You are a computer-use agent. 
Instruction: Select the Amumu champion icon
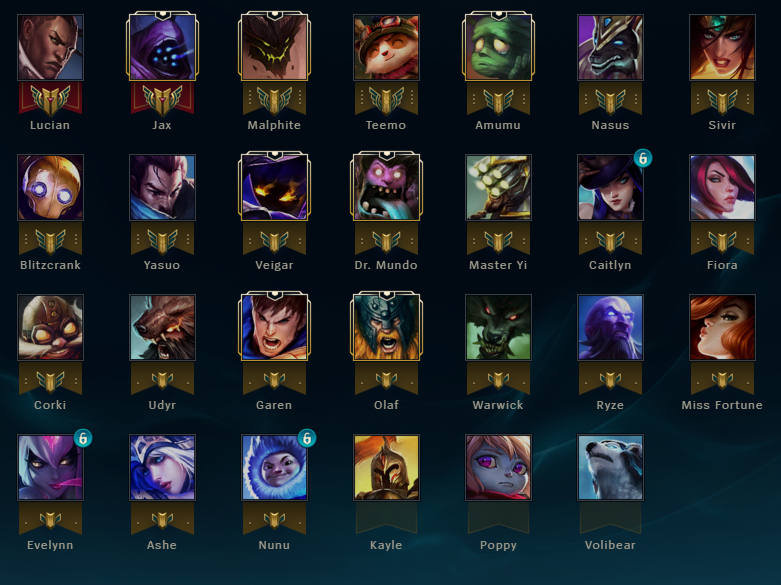[x=499, y=47]
